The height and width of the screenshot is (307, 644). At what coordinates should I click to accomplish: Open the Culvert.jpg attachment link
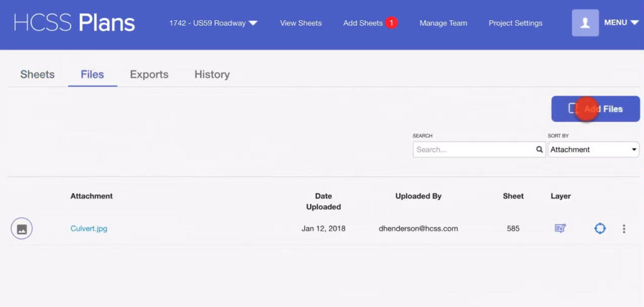tap(89, 228)
